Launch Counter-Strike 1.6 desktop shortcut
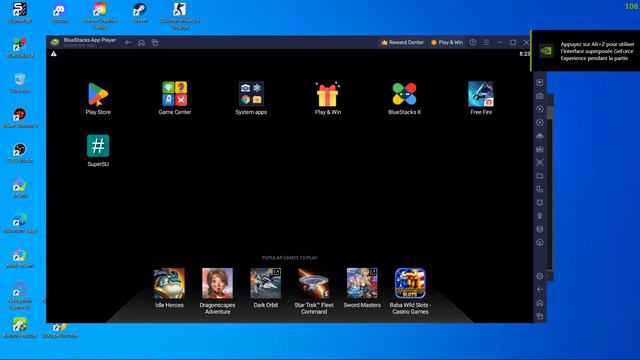 coord(180,16)
